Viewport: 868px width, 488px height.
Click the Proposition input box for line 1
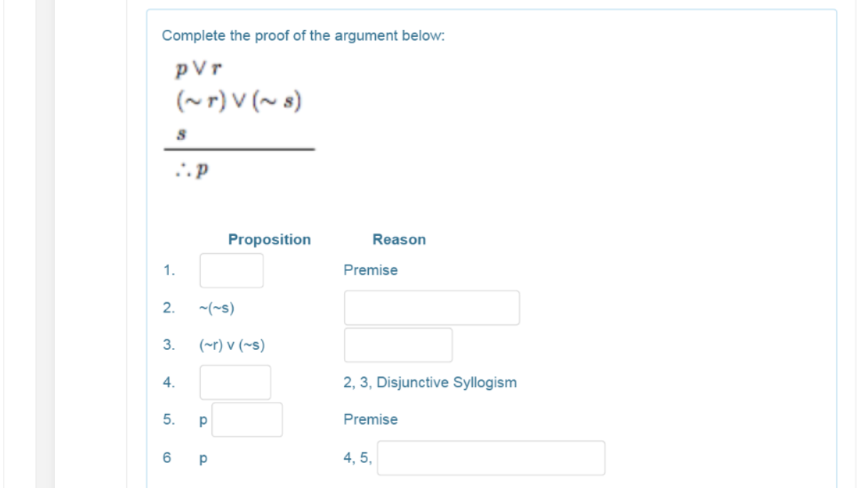pos(231,269)
